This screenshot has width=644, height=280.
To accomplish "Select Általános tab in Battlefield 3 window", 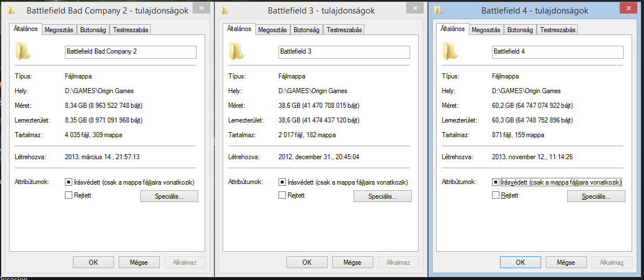I will (x=239, y=29).
